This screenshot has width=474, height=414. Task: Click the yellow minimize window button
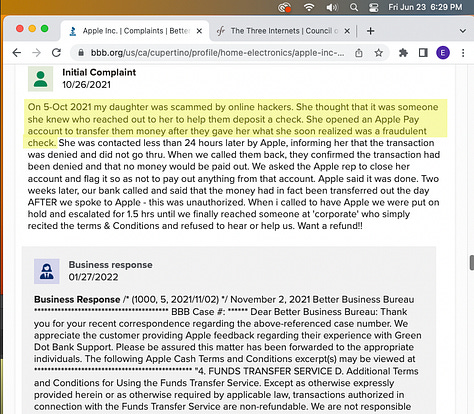(x=32, y=29)
